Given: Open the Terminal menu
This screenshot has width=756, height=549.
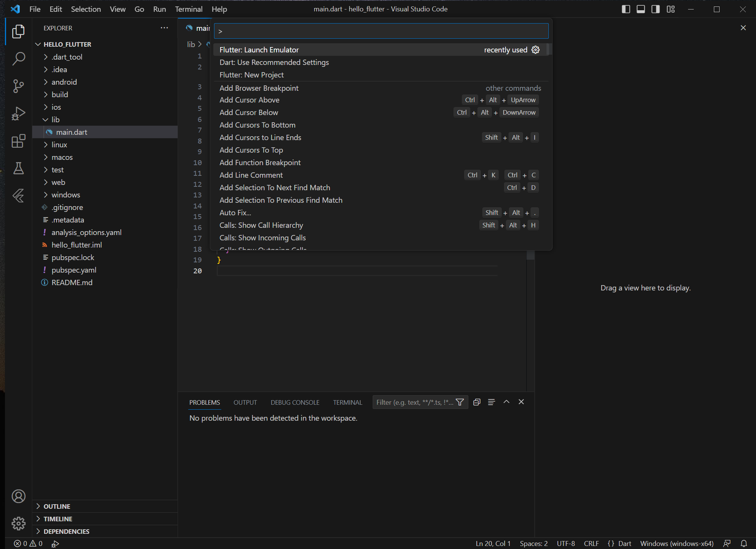Looking at the screenshot, I should (189, 9).
